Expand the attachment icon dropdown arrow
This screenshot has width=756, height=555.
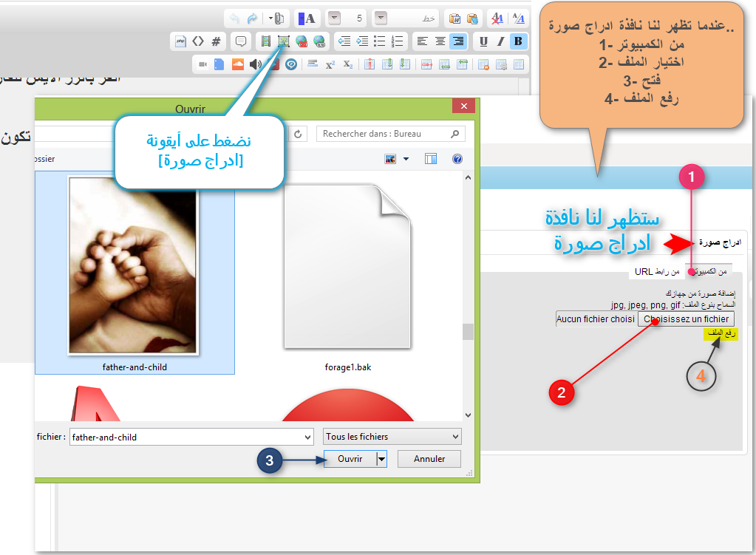270,18
